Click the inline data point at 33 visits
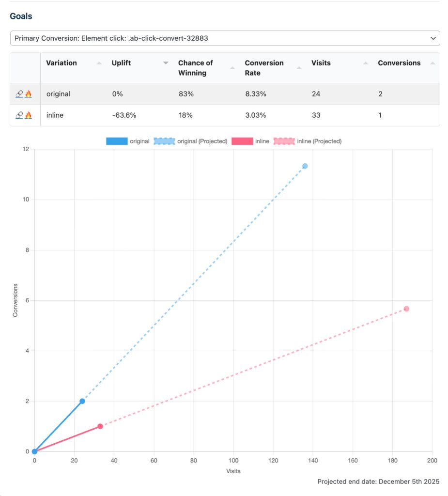 coord(100,426)
